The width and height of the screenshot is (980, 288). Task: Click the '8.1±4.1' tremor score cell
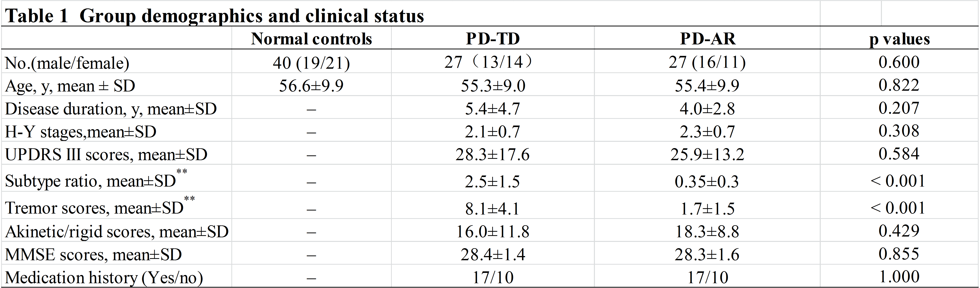click(492, 208)
